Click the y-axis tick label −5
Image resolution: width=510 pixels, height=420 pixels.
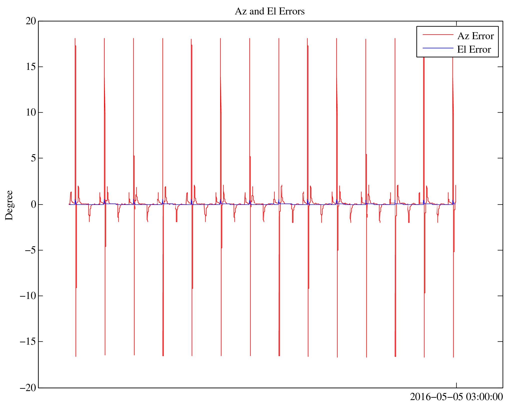coord(30,250)
